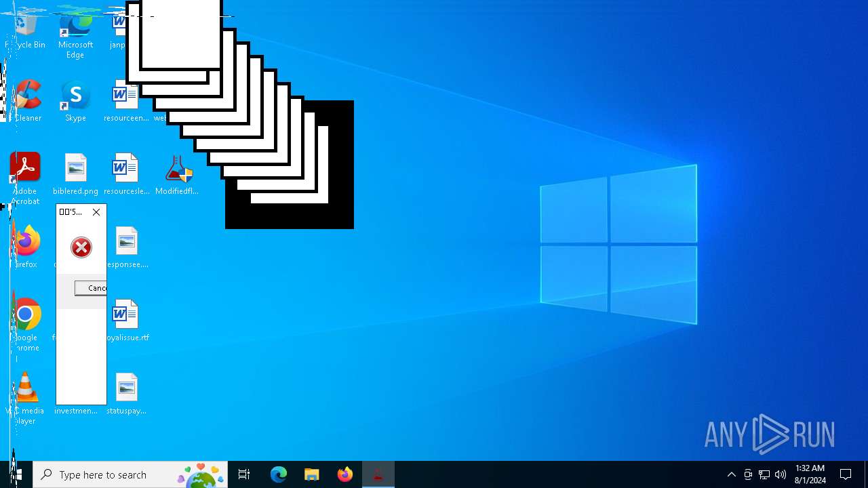Click the taskbar search box
The height and width of the screenshot is (488, 868).
click(130, 474)
